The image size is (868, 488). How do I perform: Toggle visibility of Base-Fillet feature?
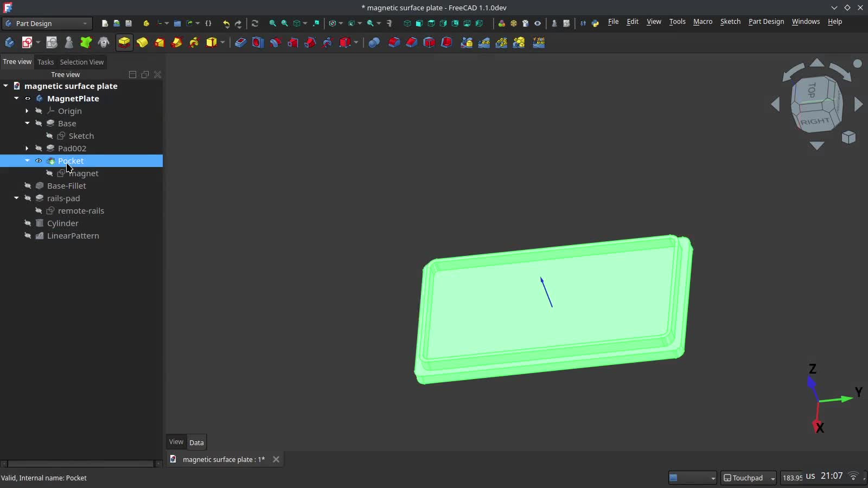coord(28,186)
